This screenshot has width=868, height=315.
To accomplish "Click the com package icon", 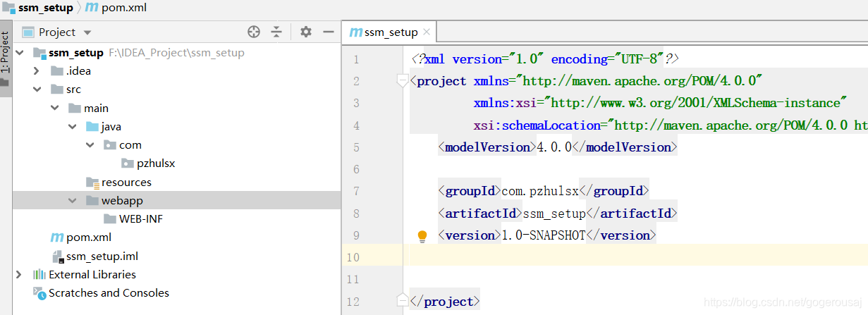I will [109, 145].
